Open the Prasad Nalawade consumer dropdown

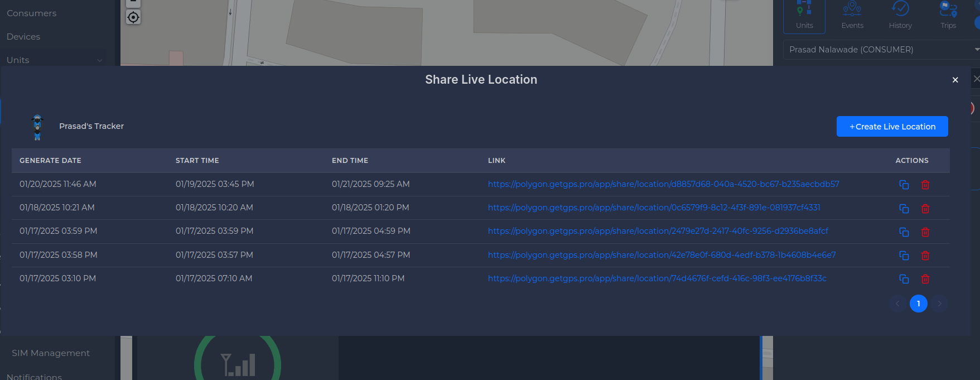click(x=881, y=50)
